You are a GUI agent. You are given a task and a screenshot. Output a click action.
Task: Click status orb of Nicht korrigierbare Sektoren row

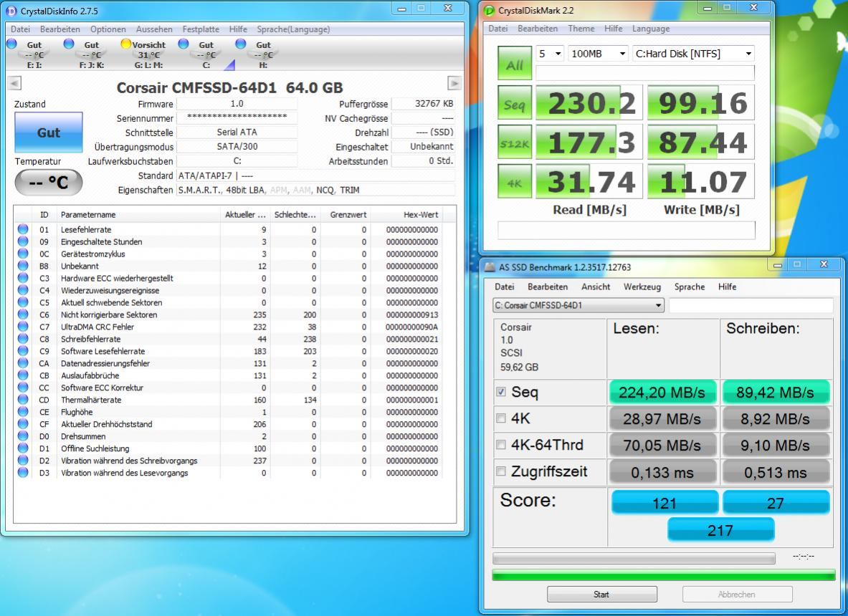coord(23,314)
